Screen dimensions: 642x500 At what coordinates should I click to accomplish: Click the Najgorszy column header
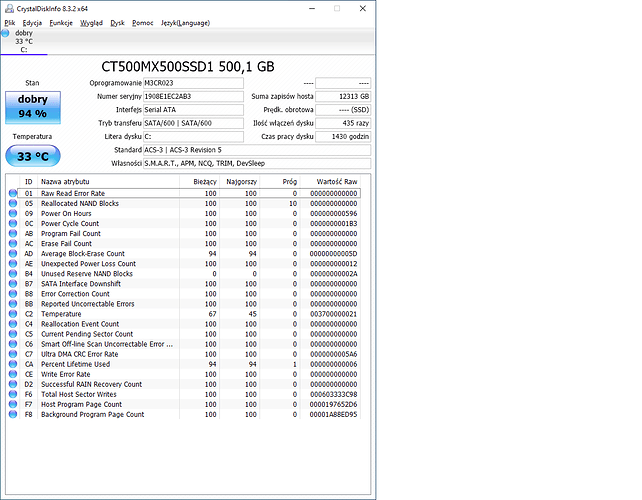(240, 181)
